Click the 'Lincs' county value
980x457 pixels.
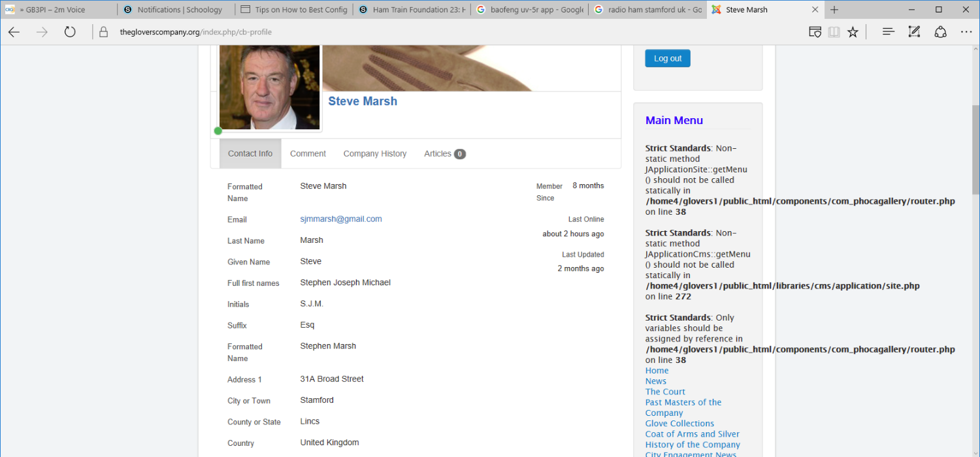pyautogui.click(x=310, y=421)
